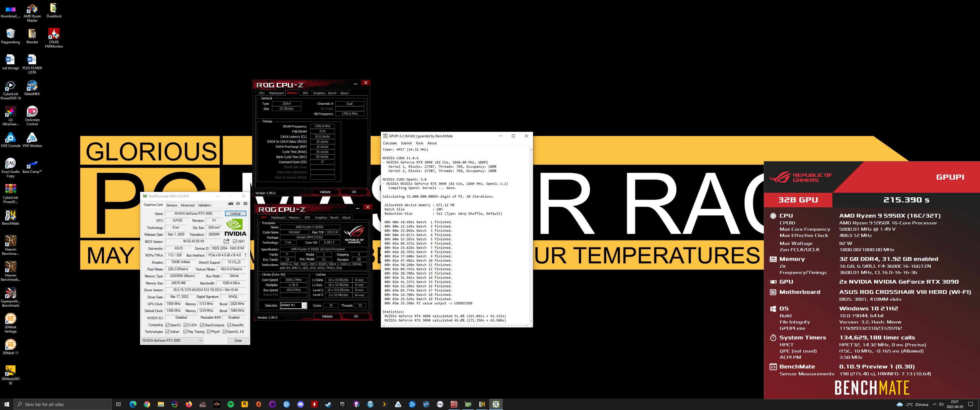Click the BIOS export share icon in GPU-Z
The width and height of the screenshot is (980, 410).
pos(227,241)
